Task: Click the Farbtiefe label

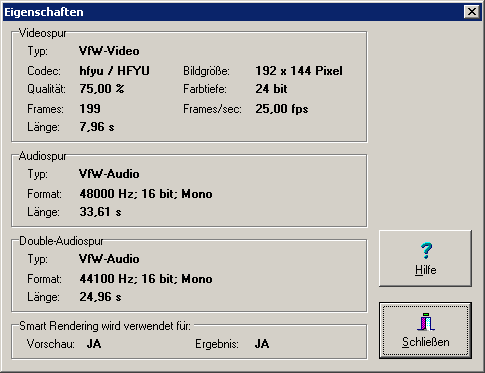Action: pos(205,89)
